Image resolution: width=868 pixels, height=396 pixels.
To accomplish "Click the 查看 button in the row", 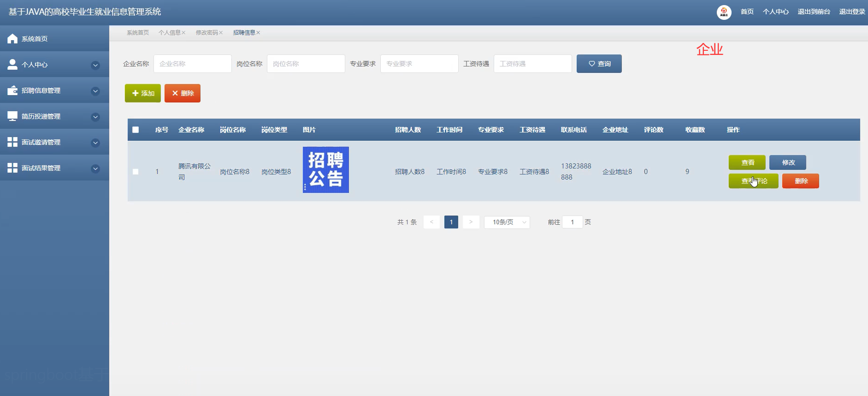I will (747, 162).
